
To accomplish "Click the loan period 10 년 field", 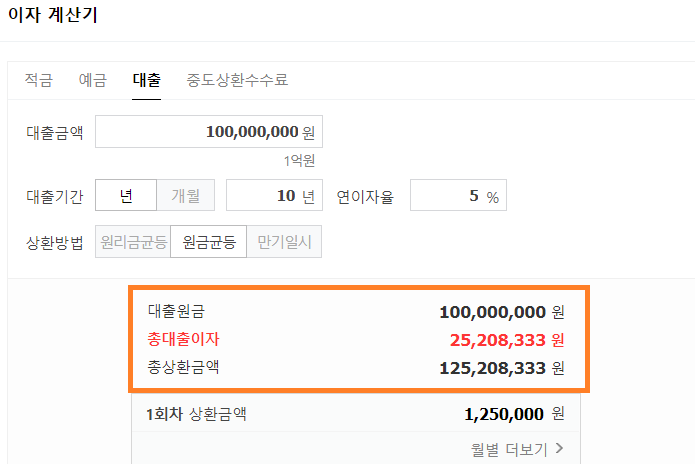I will pyautogui.click(x=274, y=195).
